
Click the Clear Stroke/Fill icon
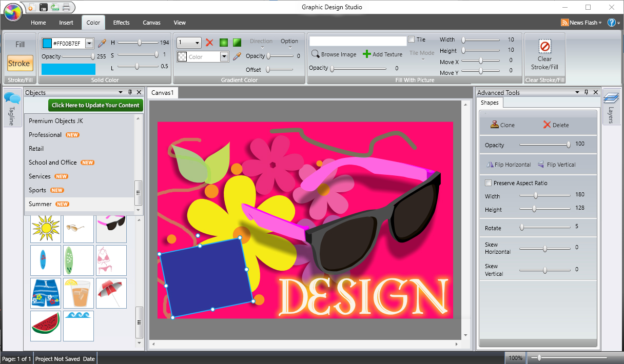pyautogui.click(x=544, y=47)
